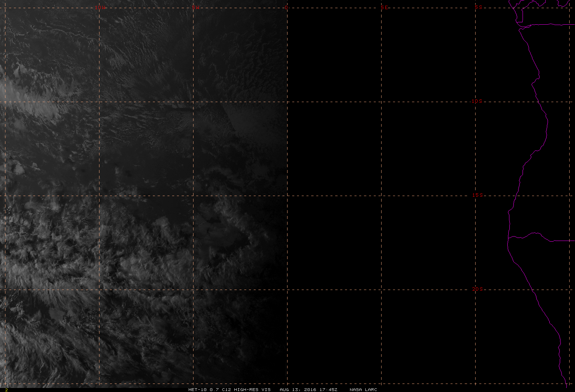This screenshot has height=392, width=575.
Task: Click the "0" prime meridian label
Action: click(x=286, y=7)
